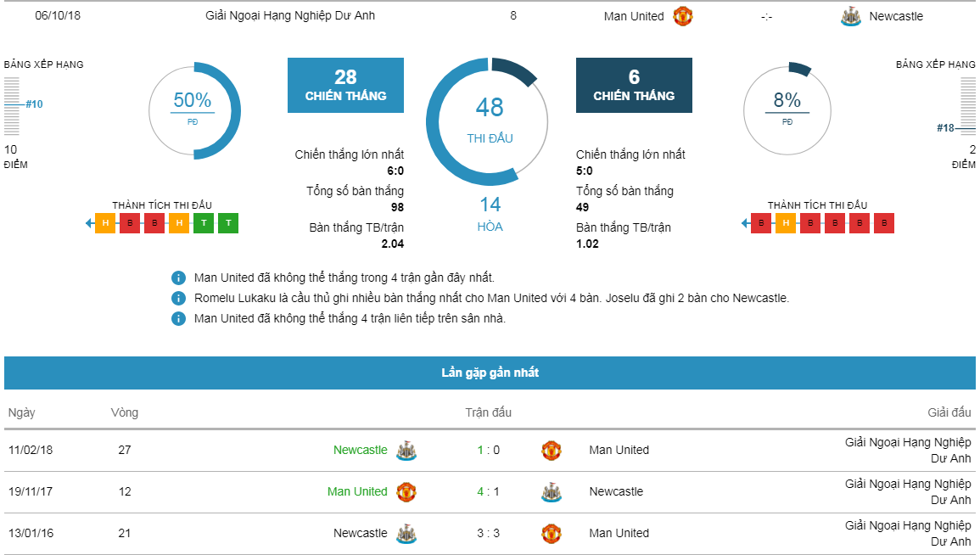Viewport: 980px width, 555px height.
Task: Click info icon about home win streak
Action: point(178,319)
